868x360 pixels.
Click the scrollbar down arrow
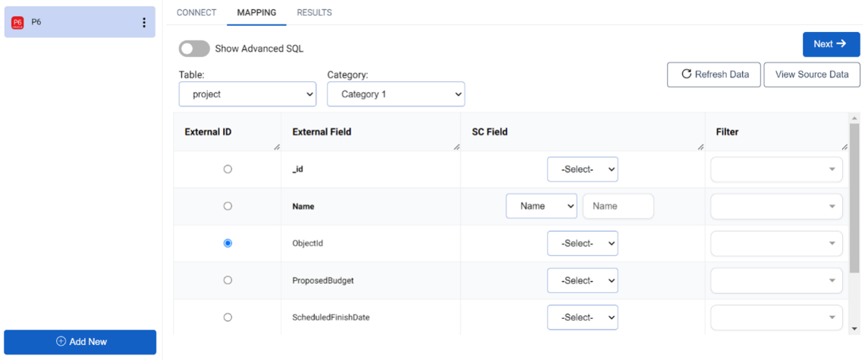tap(854, 329)
